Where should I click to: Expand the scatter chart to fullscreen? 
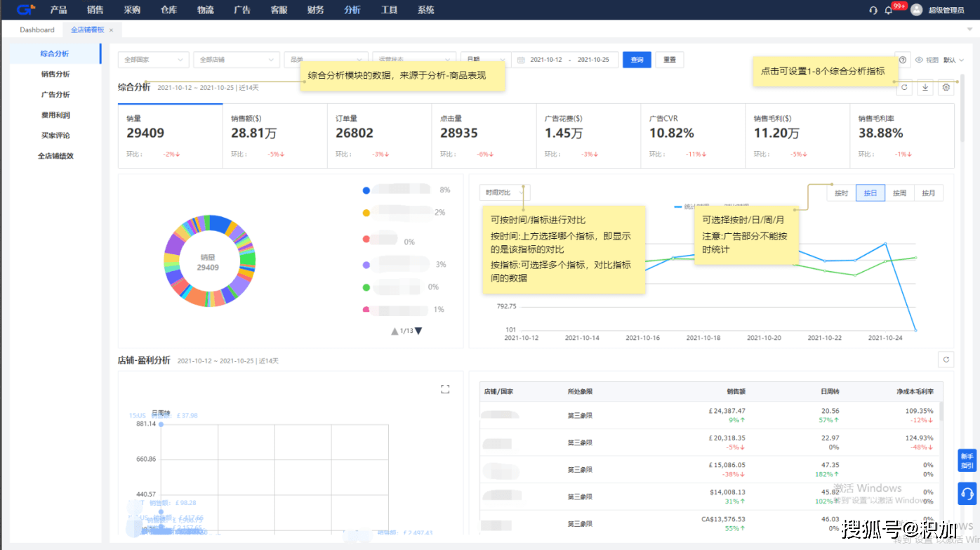coord(444,388)
